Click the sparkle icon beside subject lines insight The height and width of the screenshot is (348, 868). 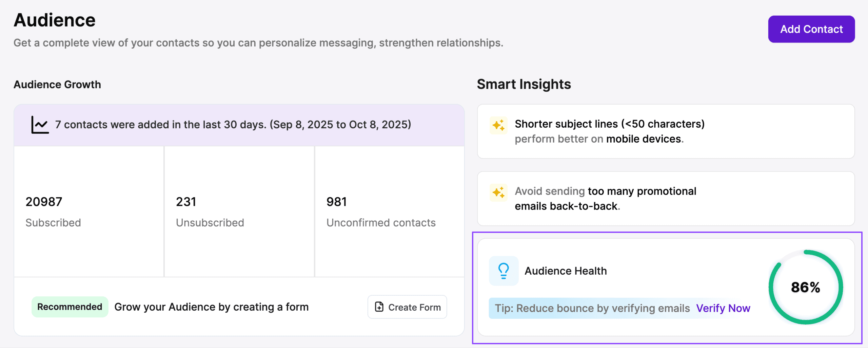(x=498, y=125)
